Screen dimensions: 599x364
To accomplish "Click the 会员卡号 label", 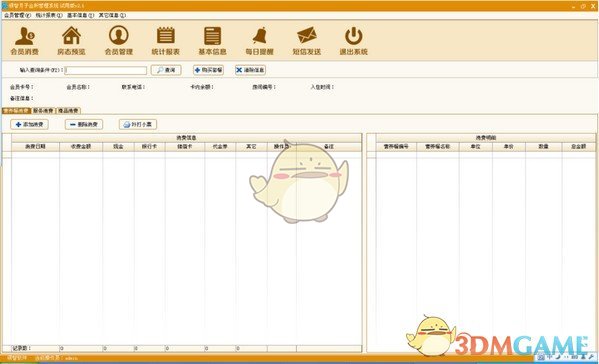I will pos(21,87).
